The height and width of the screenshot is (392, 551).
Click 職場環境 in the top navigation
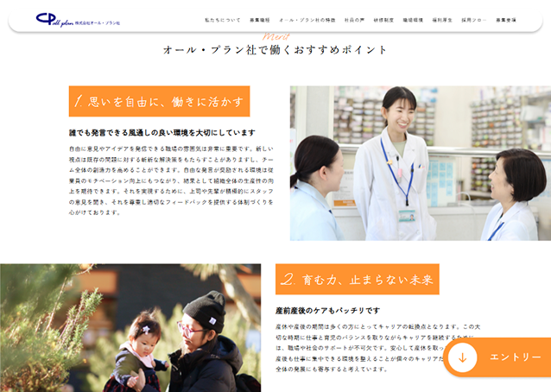(x=413, y=19)
